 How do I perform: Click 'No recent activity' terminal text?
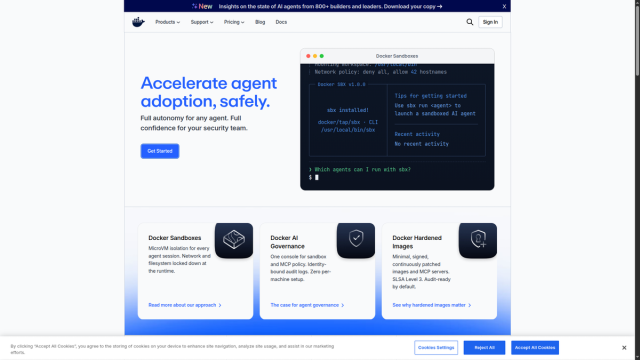tap(422, 144)
